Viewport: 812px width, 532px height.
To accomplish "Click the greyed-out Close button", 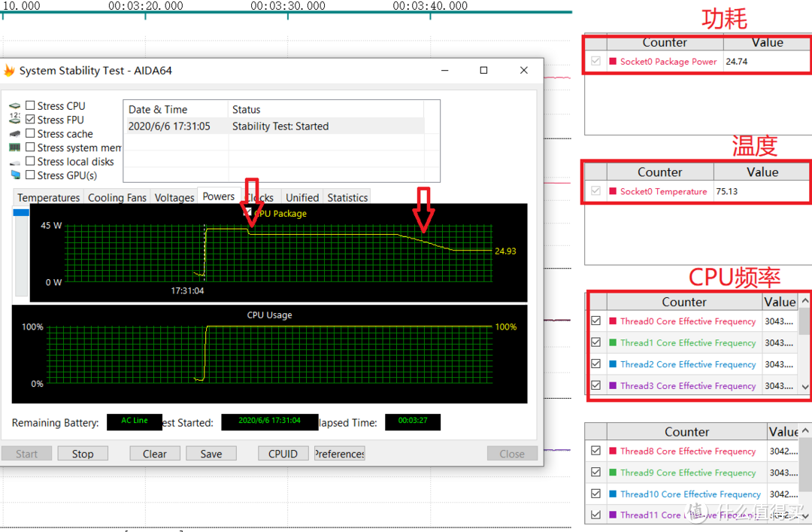I will click(x=512, y=454).
